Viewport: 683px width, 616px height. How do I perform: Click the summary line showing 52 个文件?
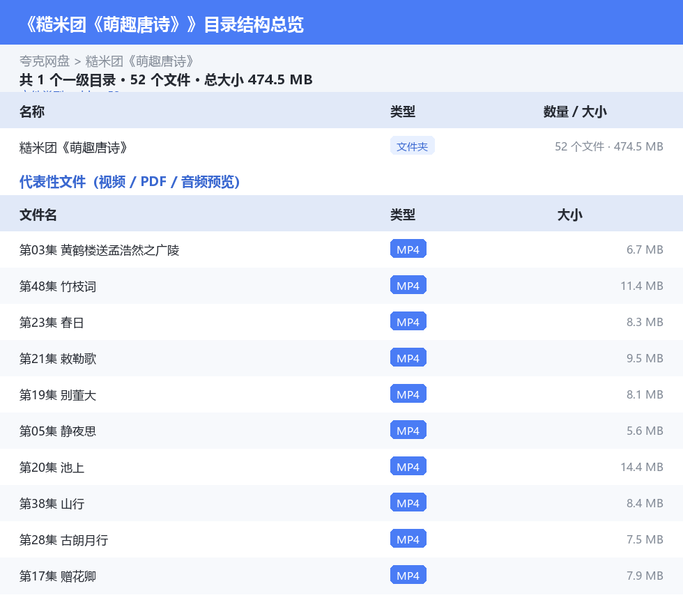(x=166, y=79)
